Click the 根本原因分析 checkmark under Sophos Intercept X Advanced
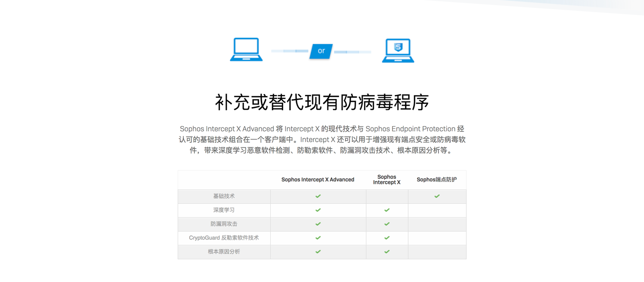This screenshot has width=644, height=282. [318, 252]
